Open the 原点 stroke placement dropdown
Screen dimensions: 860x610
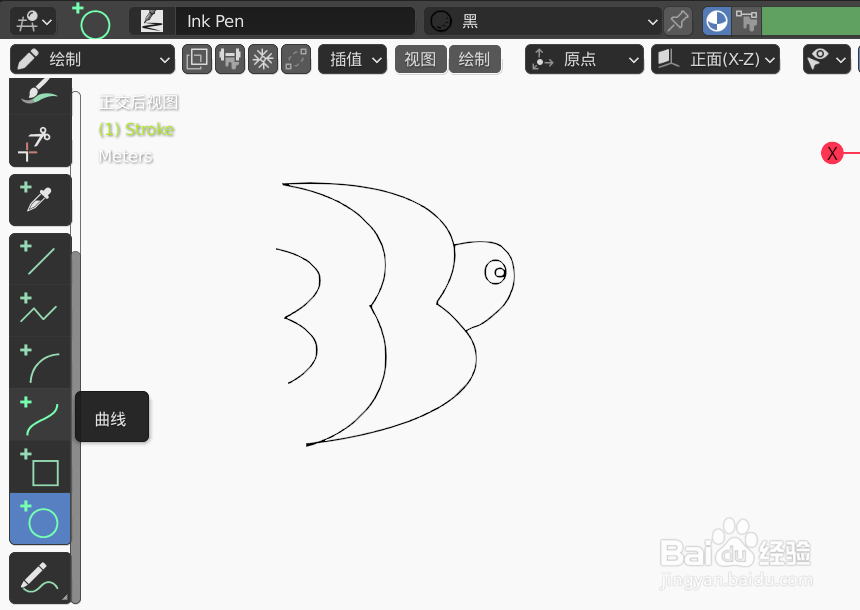pos(584,59)
